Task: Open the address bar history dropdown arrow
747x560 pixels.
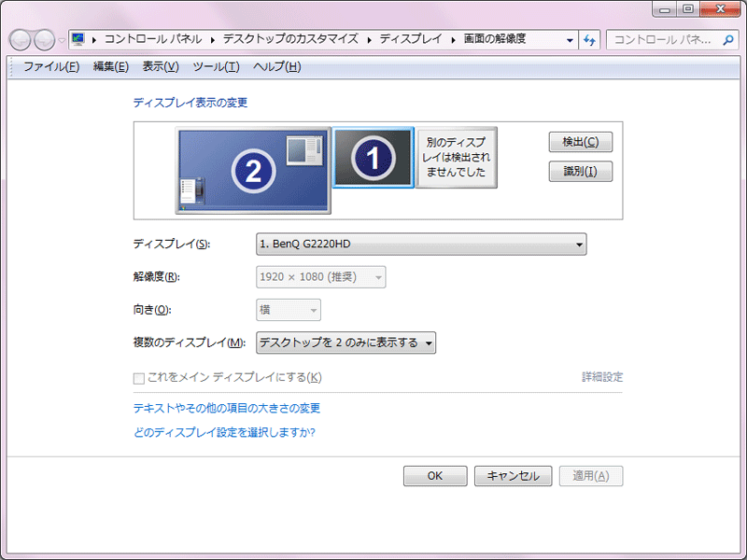Action: coord(571,40)
